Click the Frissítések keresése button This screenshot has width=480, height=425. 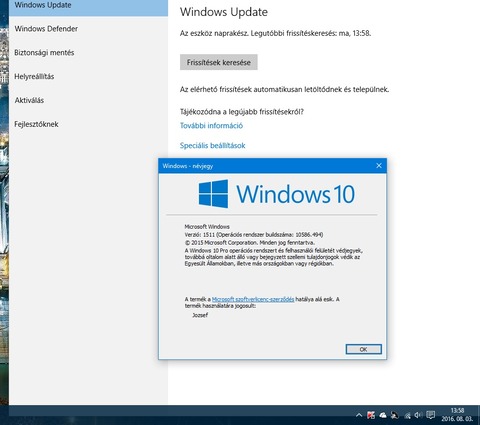[219, 62]
